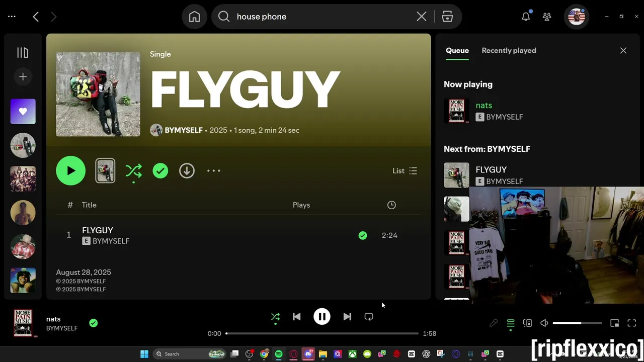Select FLYGUY track row title
Screen dimensions: 644x362
point(98,230)
